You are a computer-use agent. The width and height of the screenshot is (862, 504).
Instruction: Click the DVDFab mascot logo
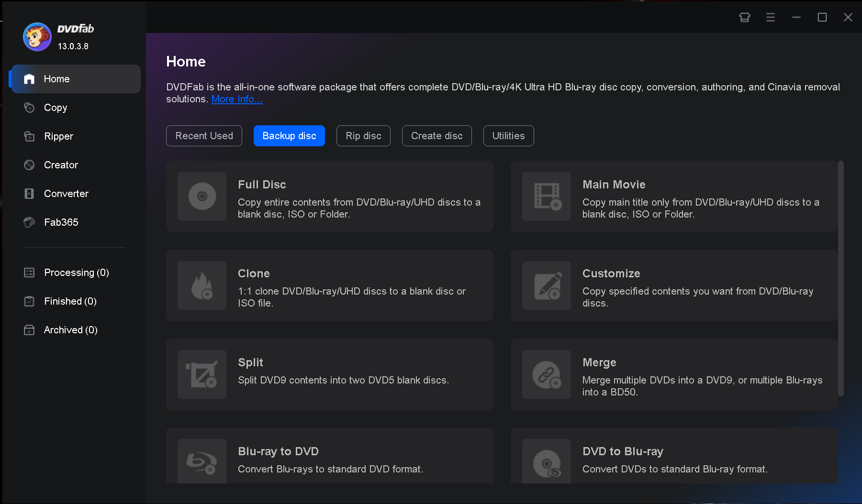(x=37, y=37)
